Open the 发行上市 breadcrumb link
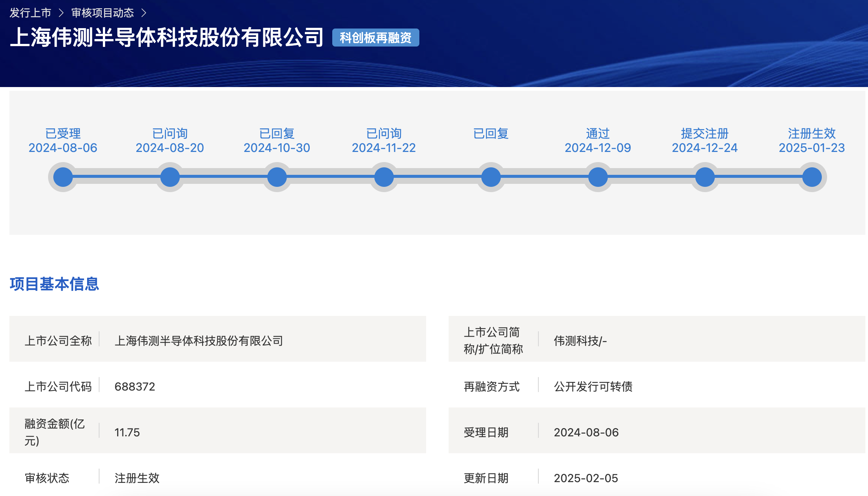The width and height of the screenshot is (868, 496). 31,12
